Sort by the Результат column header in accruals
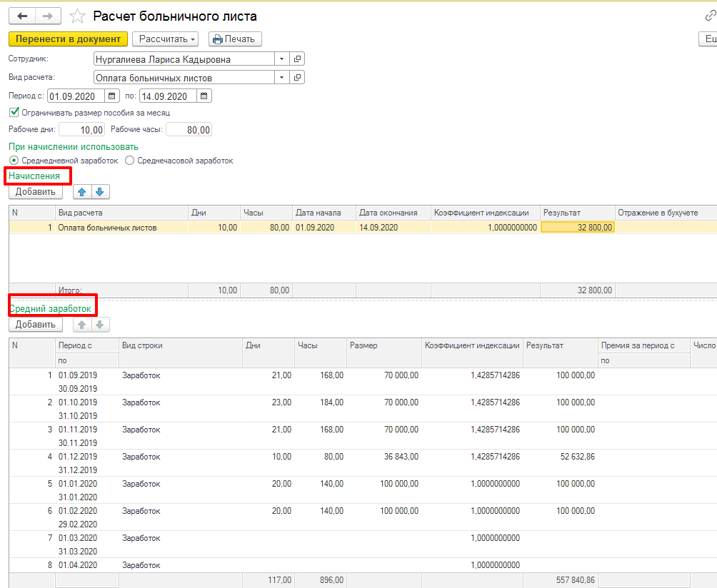 pyautogui.click(x=577, y=213)
